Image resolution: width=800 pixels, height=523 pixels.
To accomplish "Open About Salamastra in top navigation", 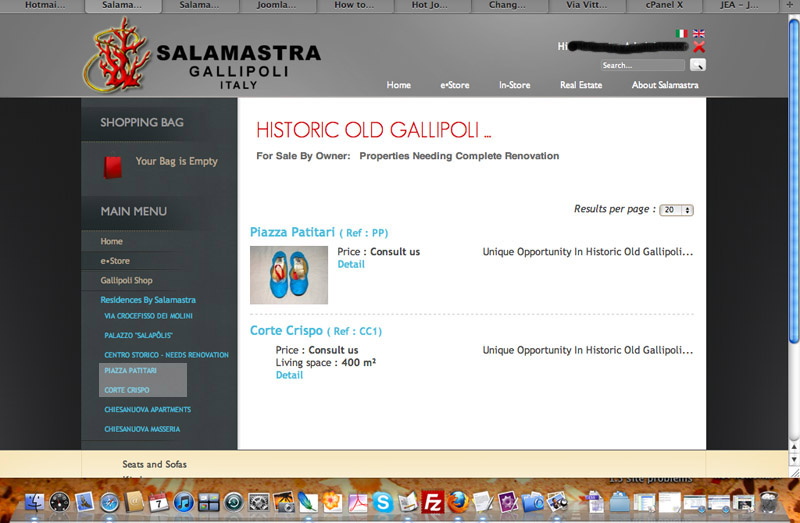I will click(665, 85).
